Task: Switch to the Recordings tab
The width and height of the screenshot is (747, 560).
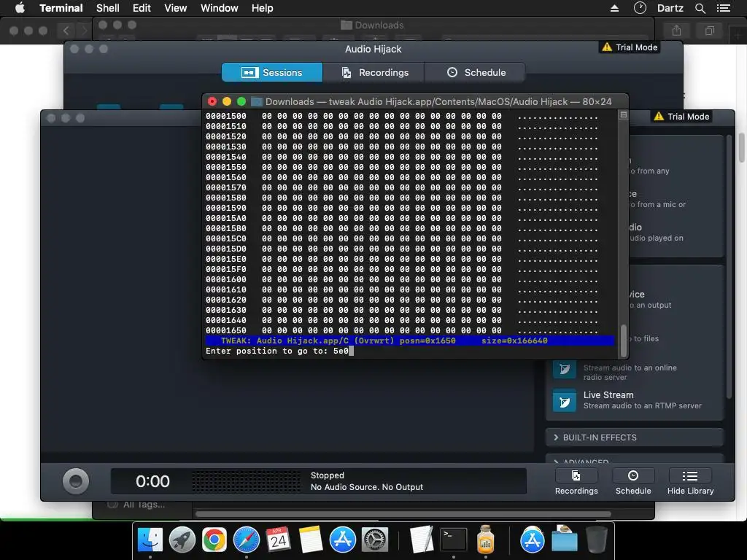Action: point(373,72)
